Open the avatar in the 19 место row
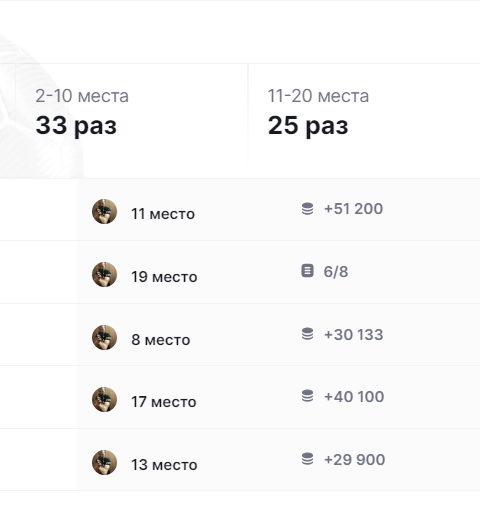Screen dimensions: 480x505 coord(104,274)
